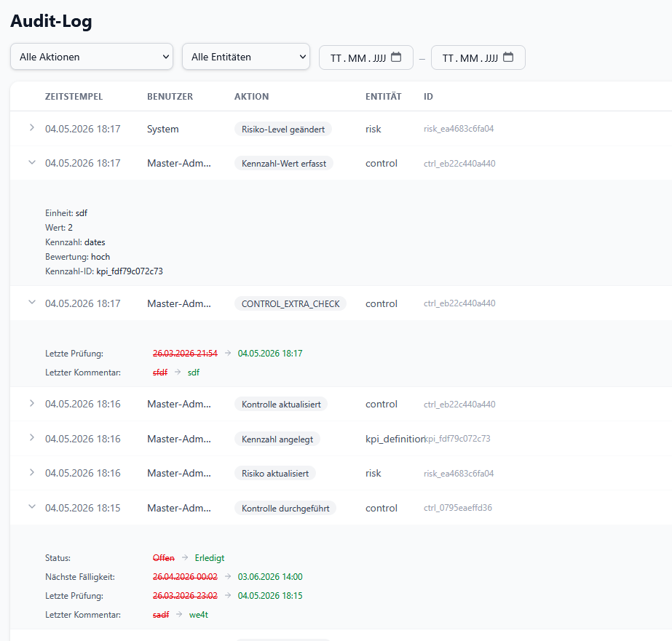This screenshot has height=641, width=672.
Task: Click the 'Risiko-Level geändert' action badge
Action: 283,129
